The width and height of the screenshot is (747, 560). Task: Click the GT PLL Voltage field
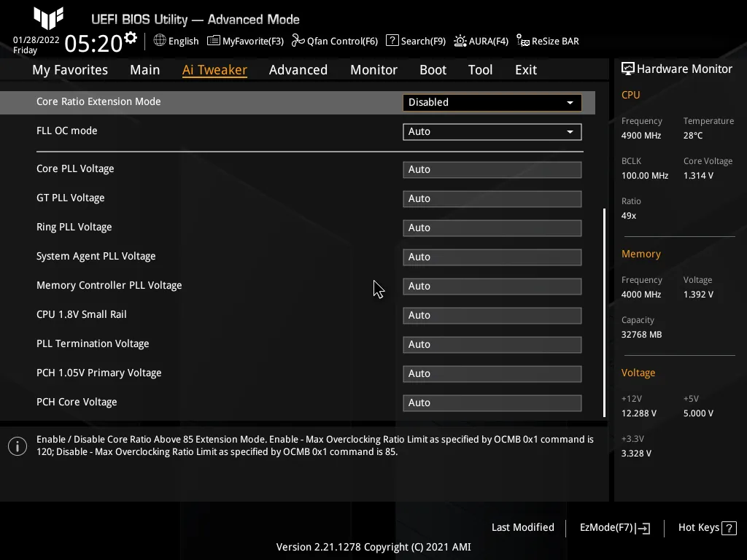492,198
